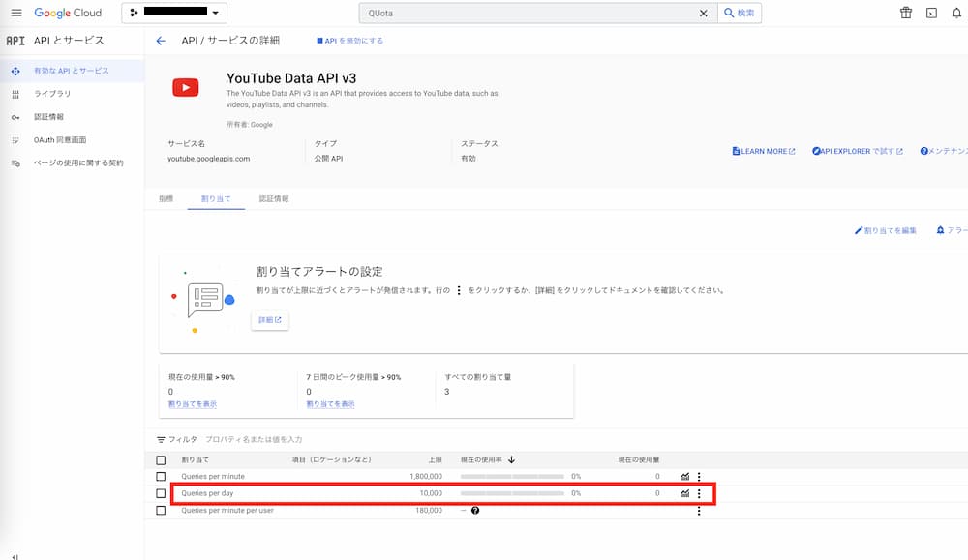Open more options for Queries per minute
The height and width of the screenshot is (560, 968).
click(699, 477)
